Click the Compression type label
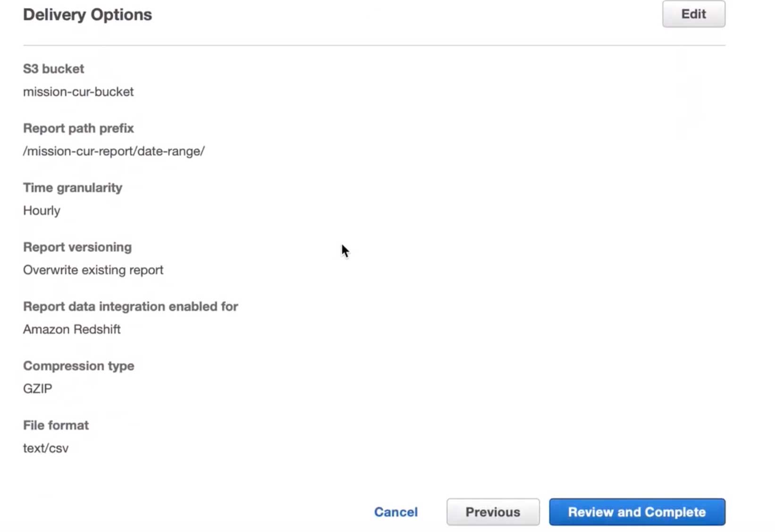 click(x=78, y=366)
